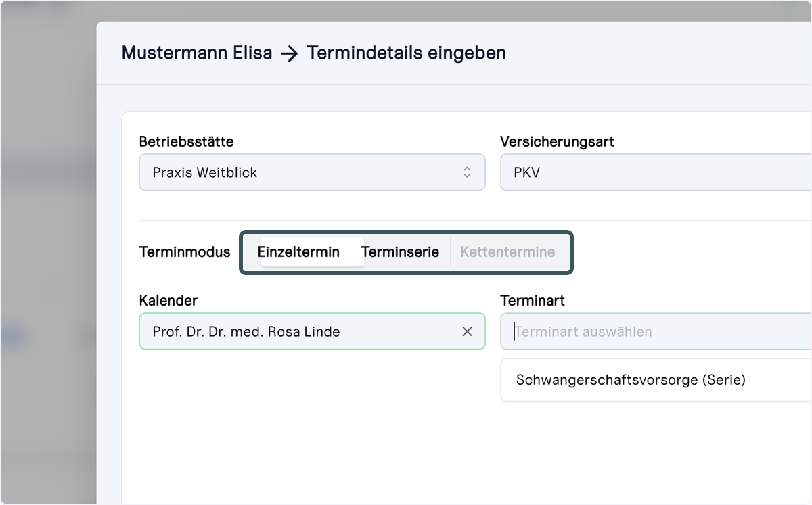Open the Versicherungsart PKV selector

[x=656, y=172]
